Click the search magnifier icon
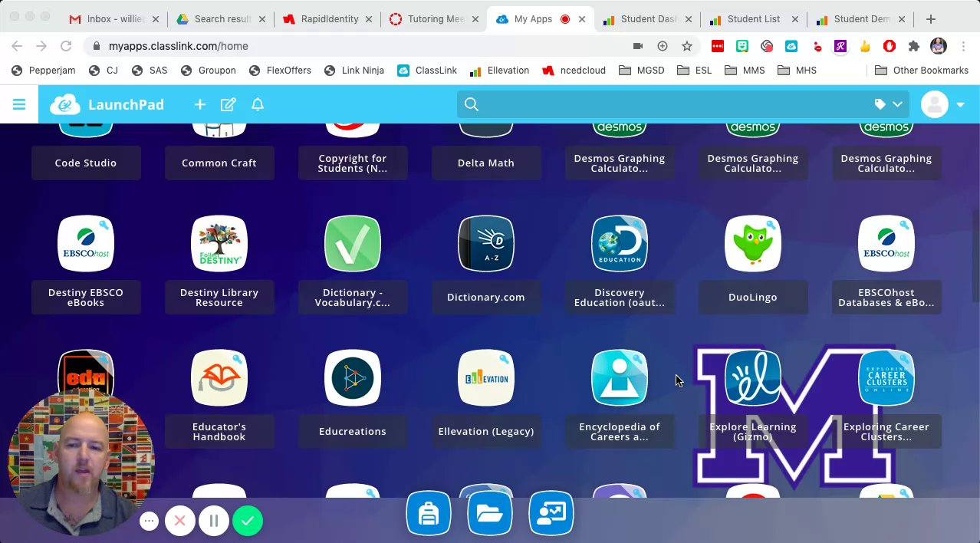The image size is (980, 543). [472, 104]
